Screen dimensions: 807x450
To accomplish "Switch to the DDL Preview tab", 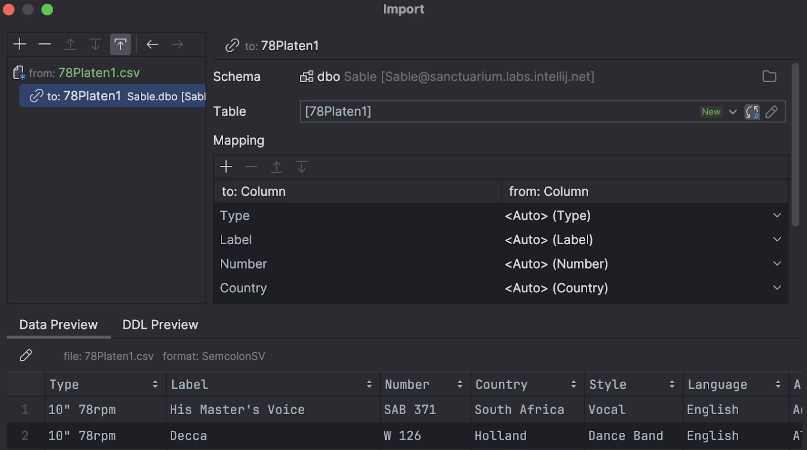I will (x=160, y=325).
